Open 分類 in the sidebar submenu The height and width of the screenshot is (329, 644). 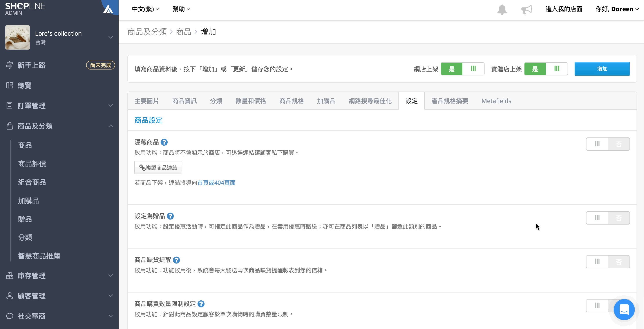(x=25, y=237)
